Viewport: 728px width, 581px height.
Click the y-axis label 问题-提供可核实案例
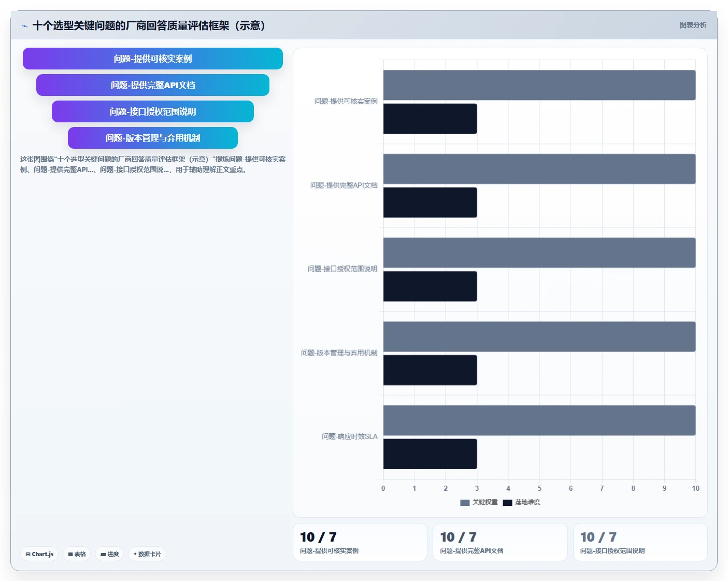click(346, 102)
